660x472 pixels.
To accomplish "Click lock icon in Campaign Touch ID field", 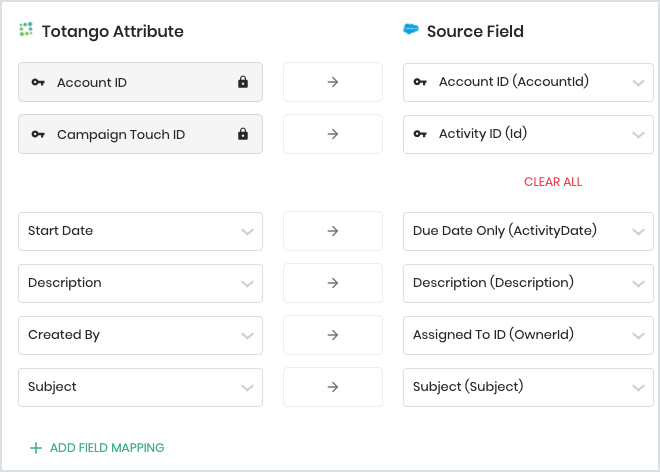I will pyautogui.click(x=243, y=134).
